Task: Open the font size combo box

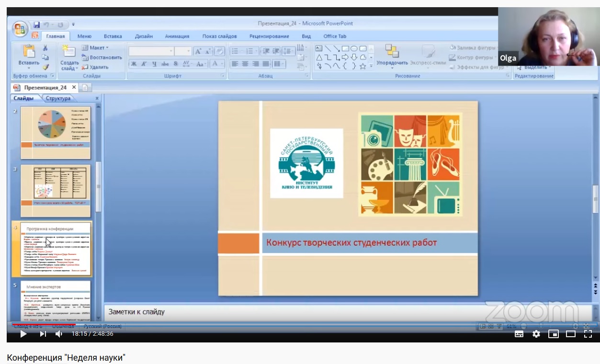Action: tap(183, 51)
